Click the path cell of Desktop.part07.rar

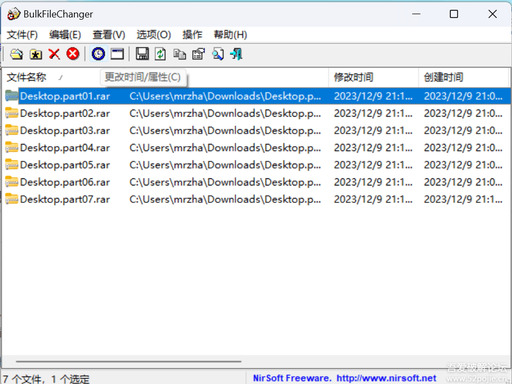pyautogui.click(x=225, y=199)
